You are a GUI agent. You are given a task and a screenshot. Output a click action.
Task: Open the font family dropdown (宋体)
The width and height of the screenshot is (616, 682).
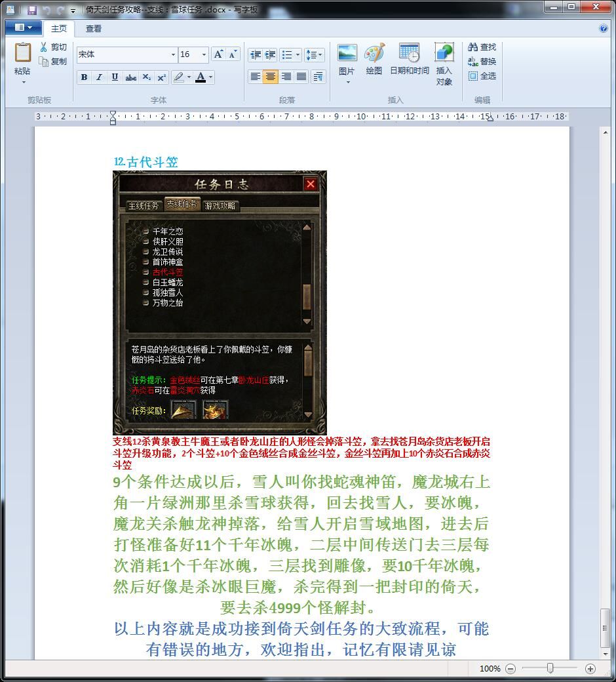[173, 54]
